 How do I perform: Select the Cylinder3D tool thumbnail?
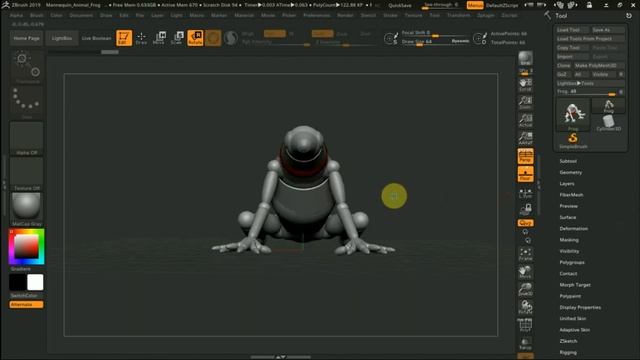tap(608, 123)
